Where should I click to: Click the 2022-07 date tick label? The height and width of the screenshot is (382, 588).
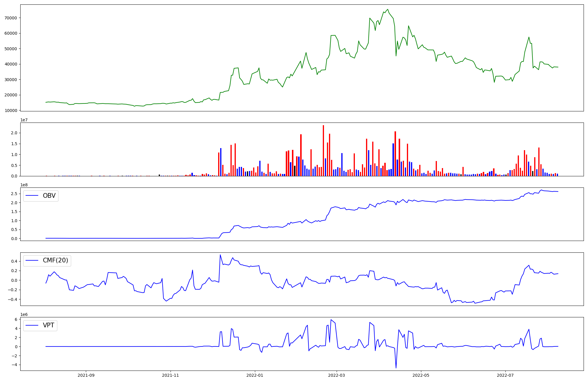[505, 375]
